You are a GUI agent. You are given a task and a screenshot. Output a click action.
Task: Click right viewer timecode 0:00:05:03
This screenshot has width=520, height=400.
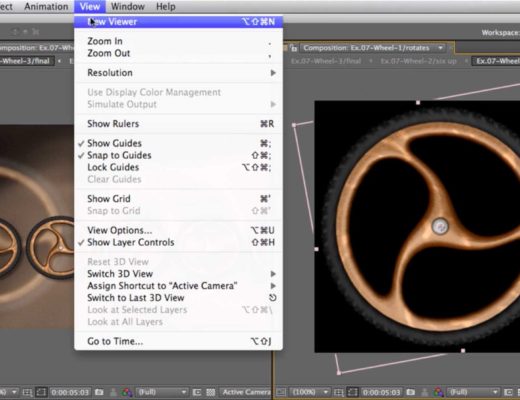coord(381,392)
